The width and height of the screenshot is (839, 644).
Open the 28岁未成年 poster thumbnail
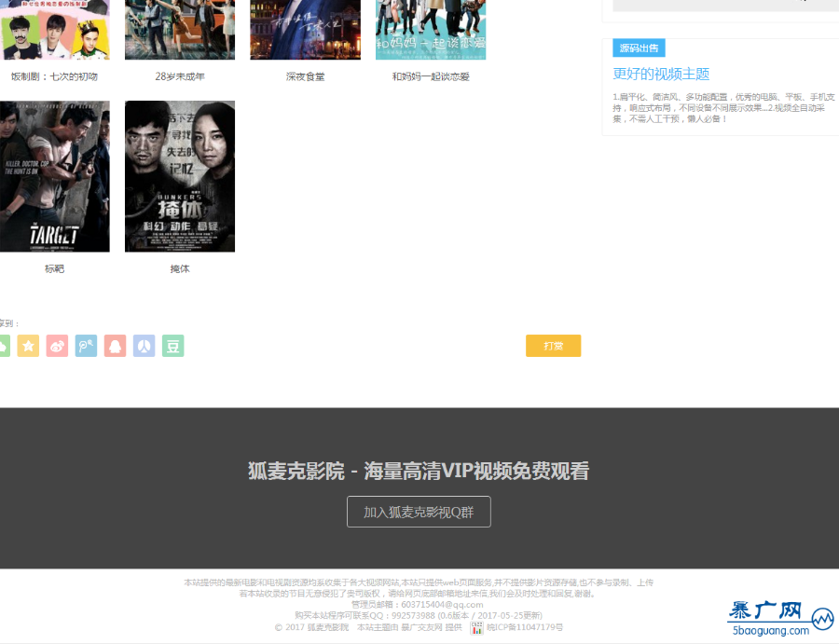pos(180,30)
